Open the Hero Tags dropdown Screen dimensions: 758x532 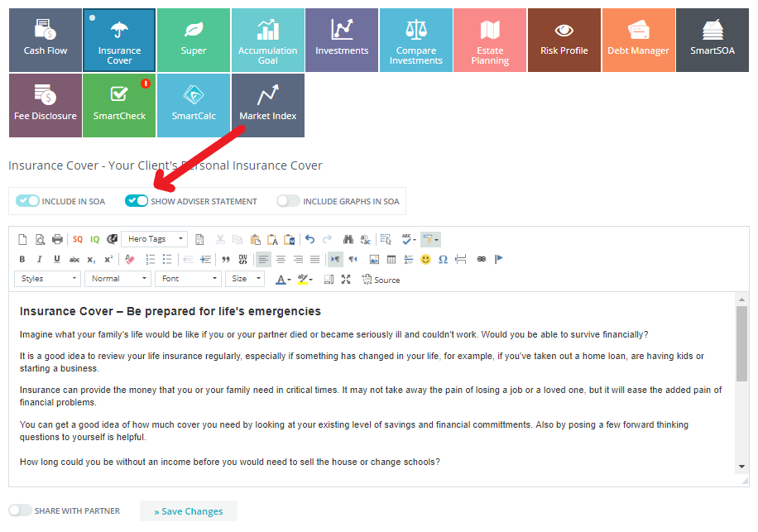pyautogui.click(x=154, y=239)
